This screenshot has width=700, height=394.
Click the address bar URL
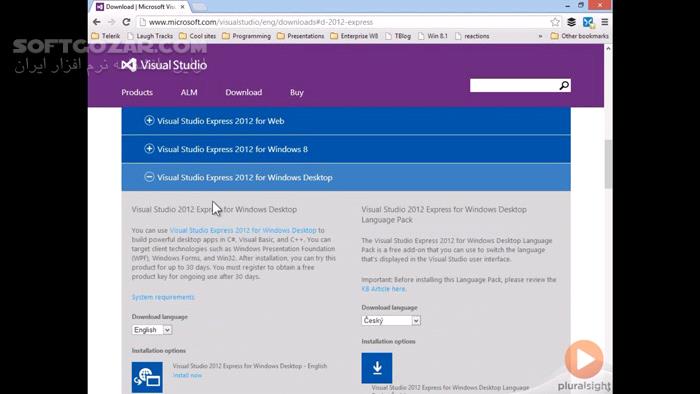coord(261,22)
